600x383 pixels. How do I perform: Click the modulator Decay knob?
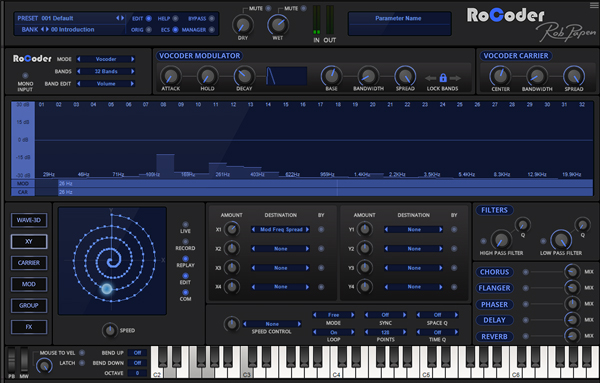click(x=244, y=76)
